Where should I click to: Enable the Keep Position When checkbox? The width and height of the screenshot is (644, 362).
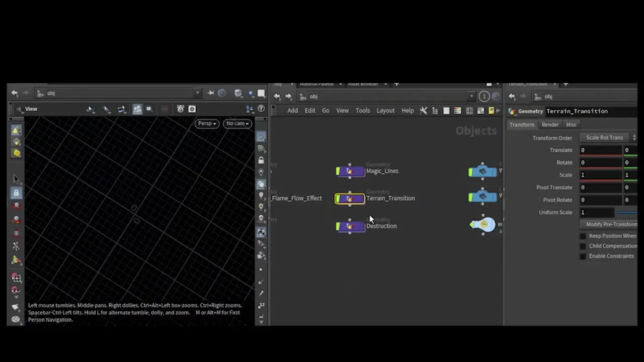(x=583, y=236)
